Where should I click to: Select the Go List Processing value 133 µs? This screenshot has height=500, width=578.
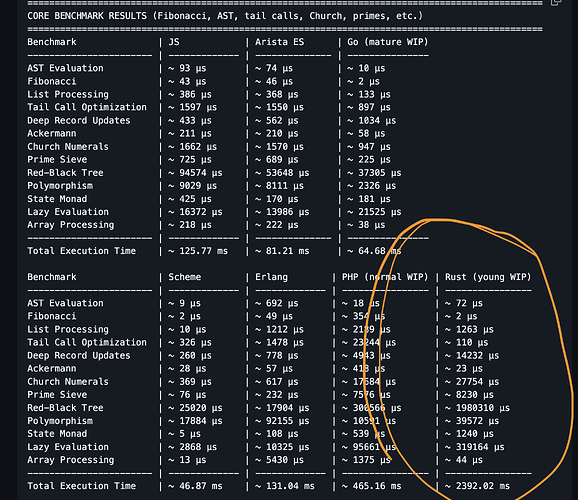369,94
